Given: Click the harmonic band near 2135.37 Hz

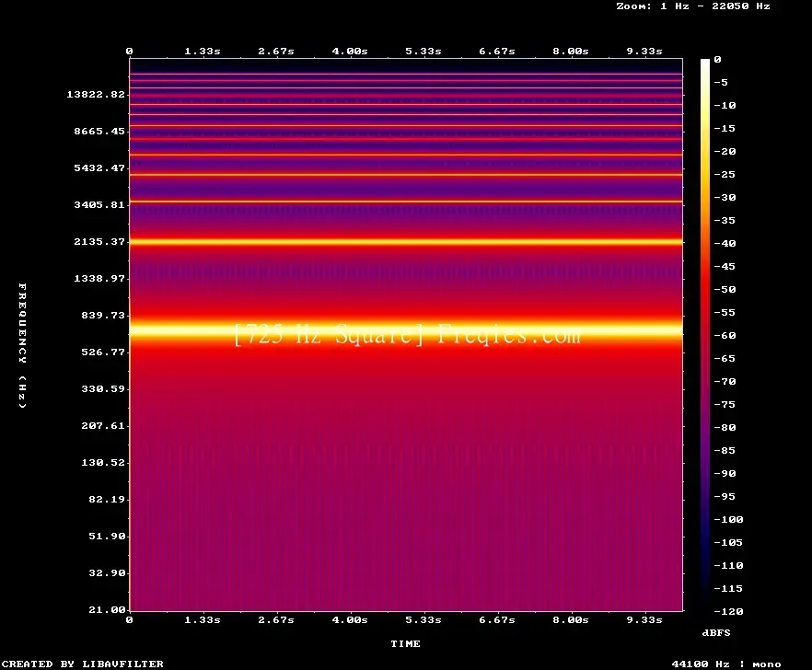Looking at the screenshot, I should [405, 242].
